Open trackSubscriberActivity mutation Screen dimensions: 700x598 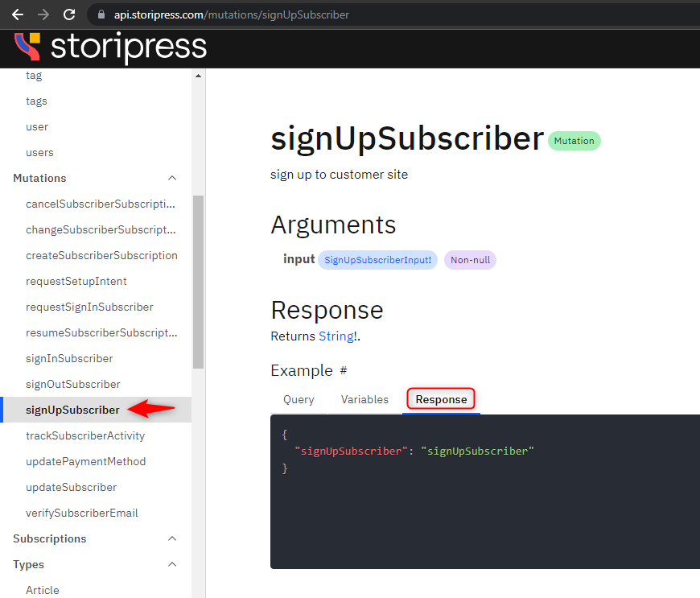click(85, 436)
